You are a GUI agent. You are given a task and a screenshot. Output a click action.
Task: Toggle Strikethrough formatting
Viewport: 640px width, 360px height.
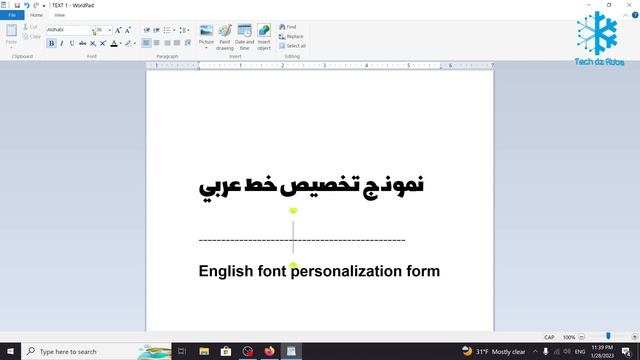tap(82, 43)
